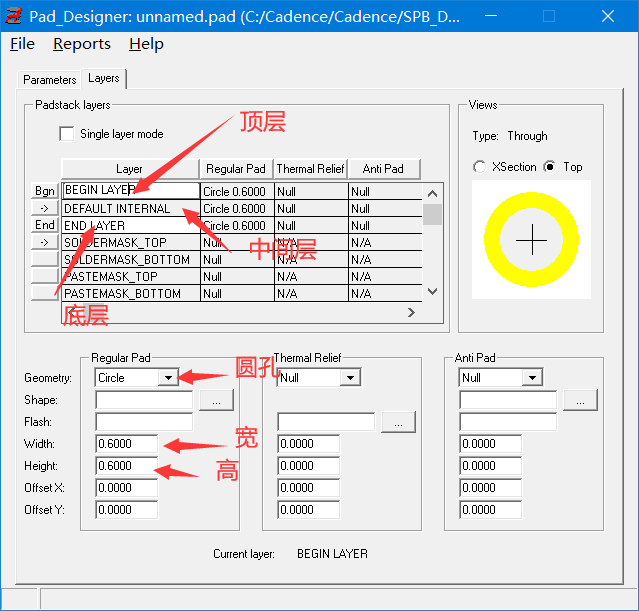The image size is (639, 611).
Task: Click the Anti Pad Shape browse button
Action: [579, 400]
